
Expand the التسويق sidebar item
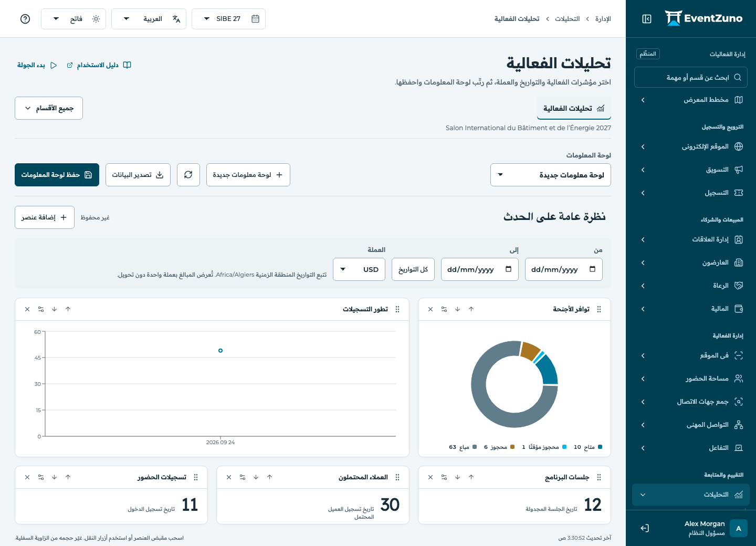(x=691, y=170)
